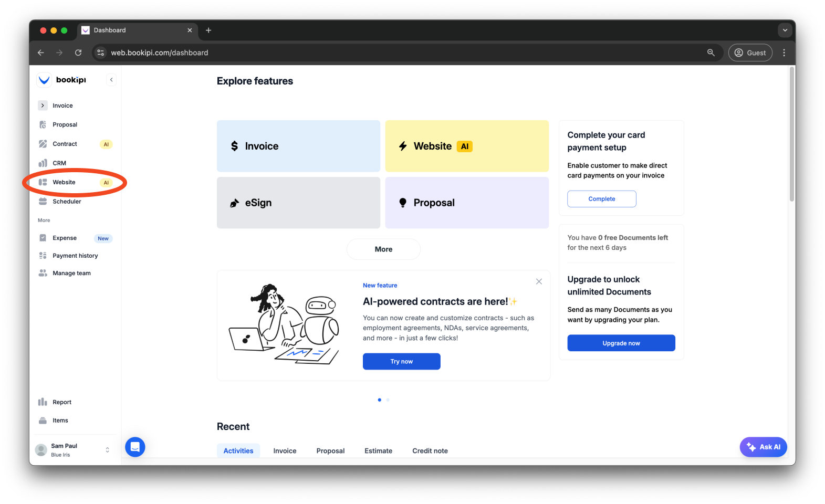825x504 pixels.
Task: Collapse the sidebar with chevron button
Action: coord(111,80)
